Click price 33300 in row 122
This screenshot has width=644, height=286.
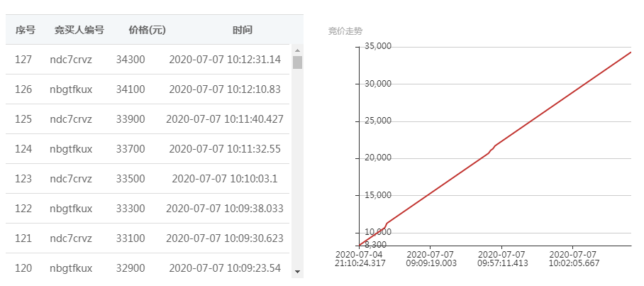pyautogui.click(x=131, y=209)
